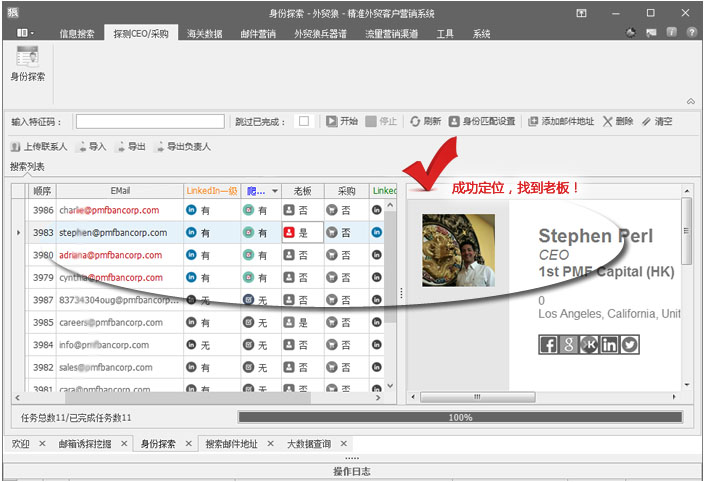Click the 100% task progress bar
The image size is (705, 482).
point(460,417)
